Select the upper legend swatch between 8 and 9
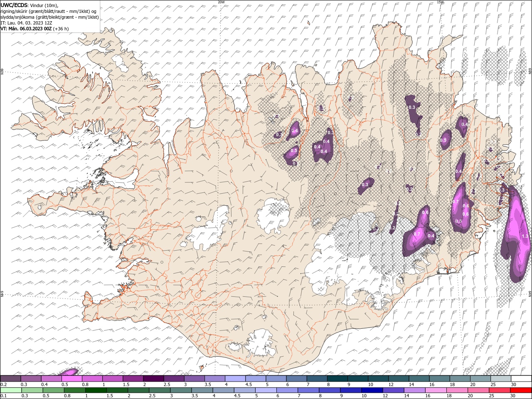 click(337, 379)
